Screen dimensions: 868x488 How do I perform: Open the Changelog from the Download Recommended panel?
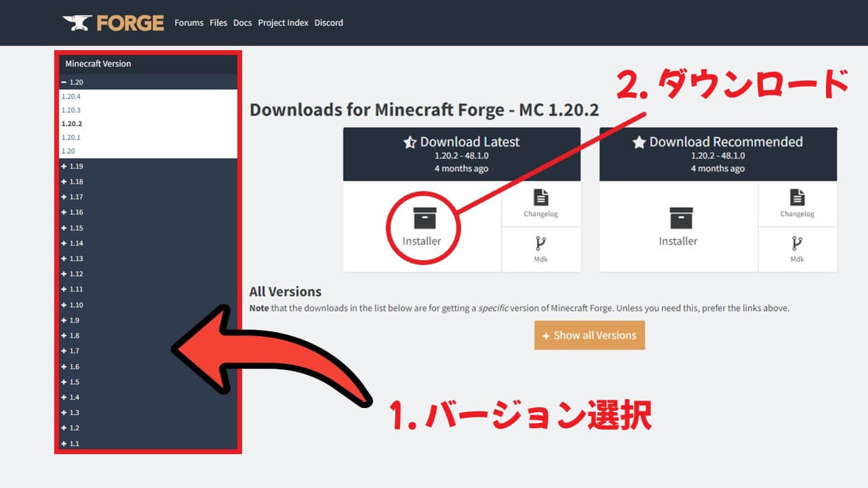click(797, 202)
